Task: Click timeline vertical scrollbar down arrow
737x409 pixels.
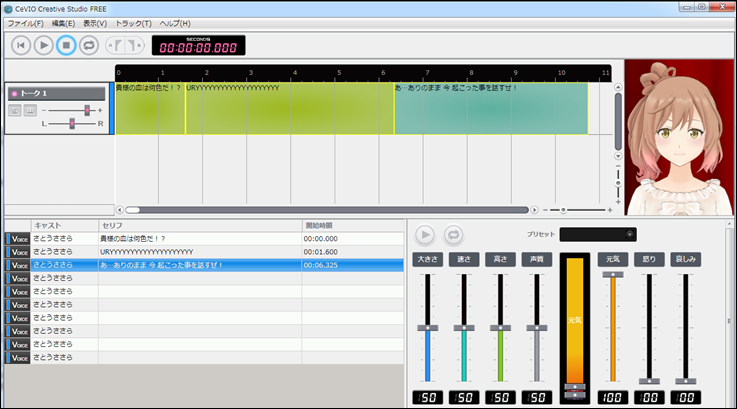Action: tap(618, 156)
